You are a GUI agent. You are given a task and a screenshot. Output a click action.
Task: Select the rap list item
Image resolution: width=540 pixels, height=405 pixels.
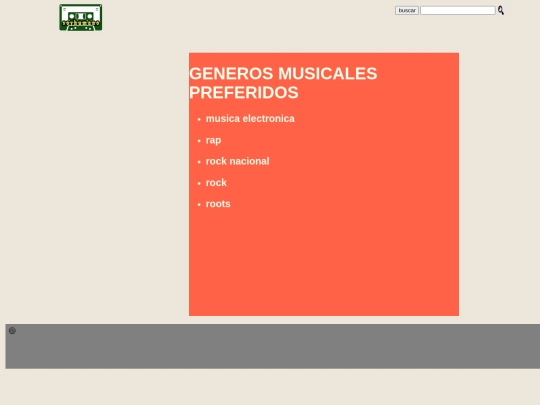click(213, 140)
